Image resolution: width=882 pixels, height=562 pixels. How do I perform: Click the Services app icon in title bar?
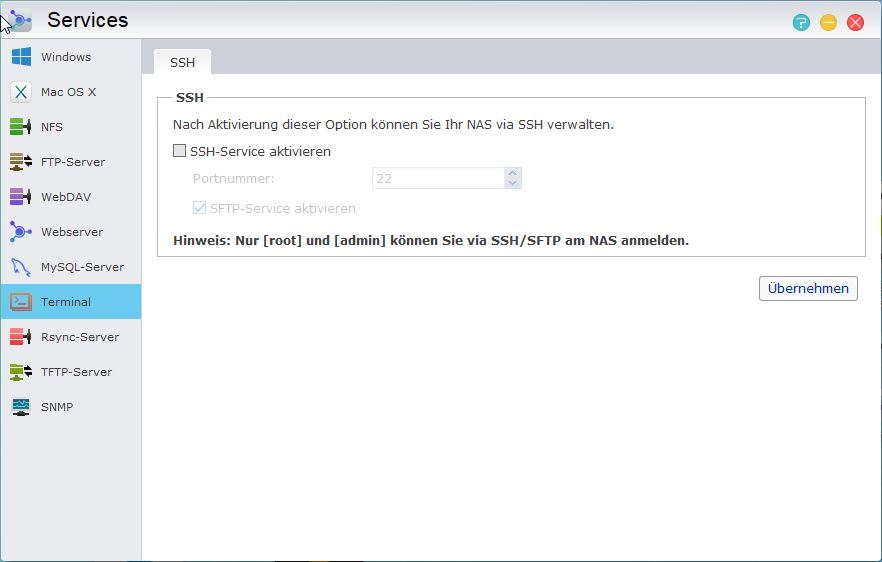click(x=20, y=21)
